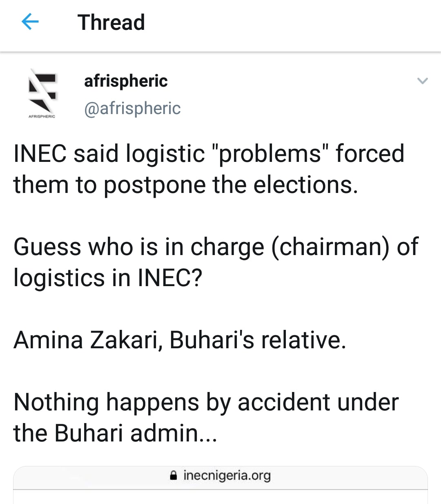Screen dimensions: 441x504
Task: Open the afrispheric profile logo avatar
Action: 42,90
